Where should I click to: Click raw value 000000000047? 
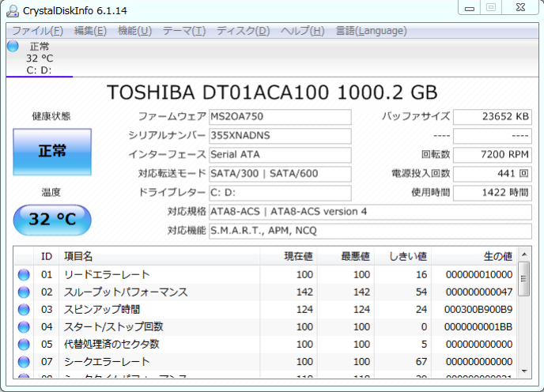tap(479, 292)
